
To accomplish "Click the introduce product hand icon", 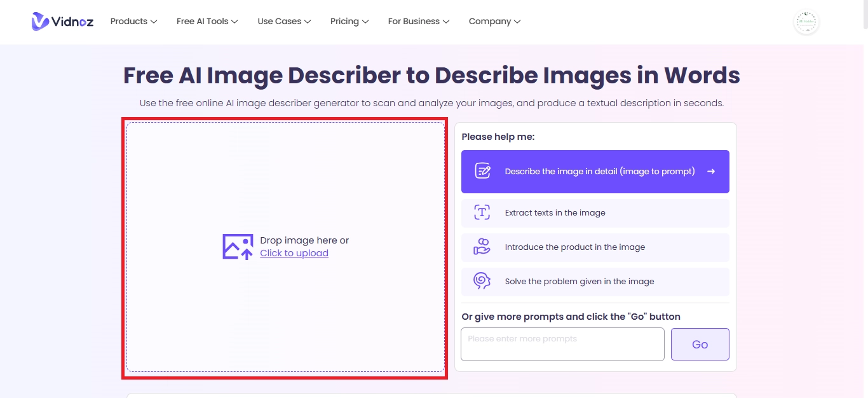I will (x=482, y=247).
